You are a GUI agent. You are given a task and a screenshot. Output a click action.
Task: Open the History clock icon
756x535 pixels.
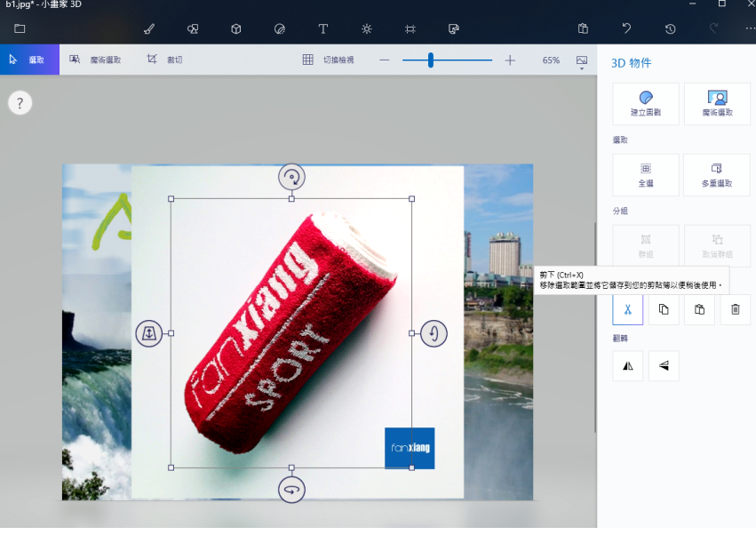coord(670,29)
